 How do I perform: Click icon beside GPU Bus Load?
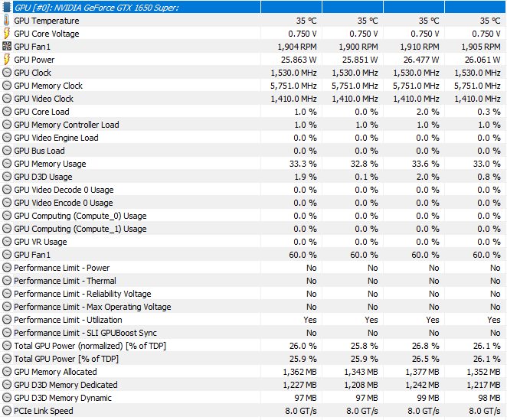[x=6, y=150]
